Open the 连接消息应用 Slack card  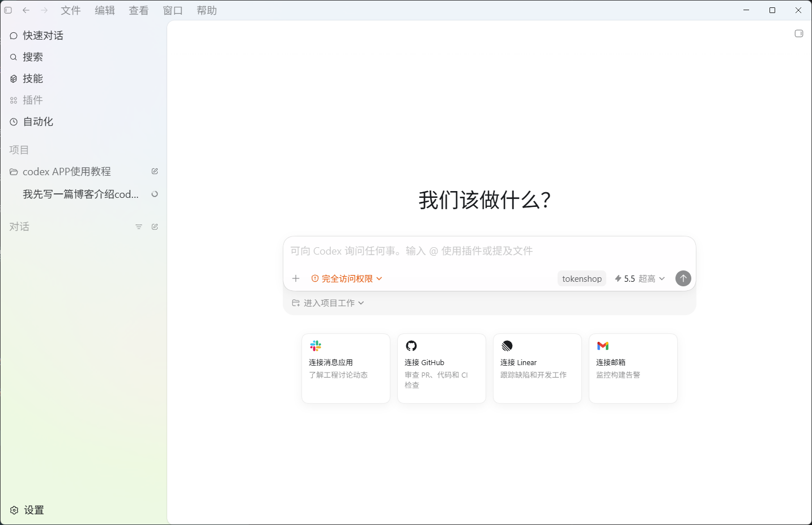[346, 369]
